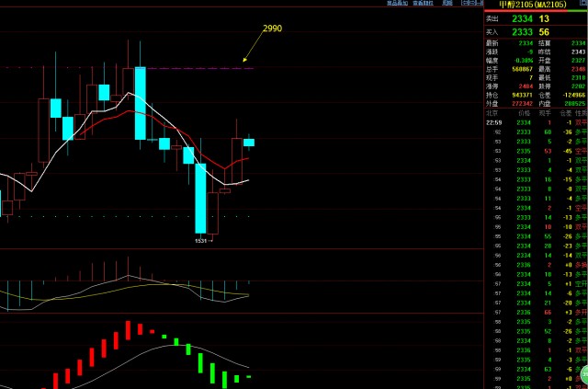Viewport: 588px width, 389px height.
Task: Click the 性质 column header
Action: pos(581,112)
